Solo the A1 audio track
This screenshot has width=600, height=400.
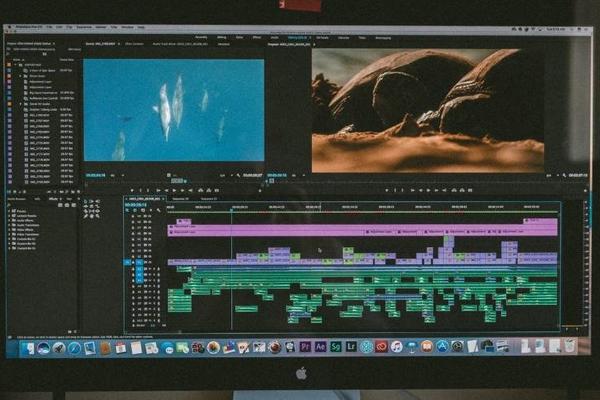pyautogui.click(x=153, y=268)
